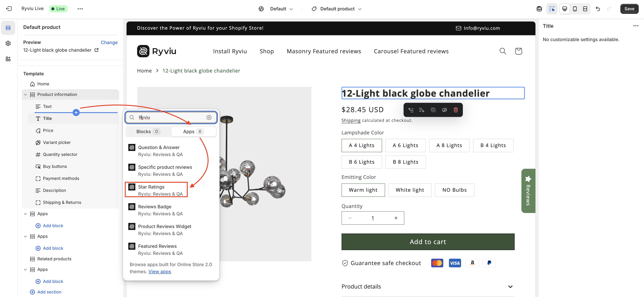Duplicate block in floating toolbar
The width and height of the screenshot is (644, 297).
[433, 110]
